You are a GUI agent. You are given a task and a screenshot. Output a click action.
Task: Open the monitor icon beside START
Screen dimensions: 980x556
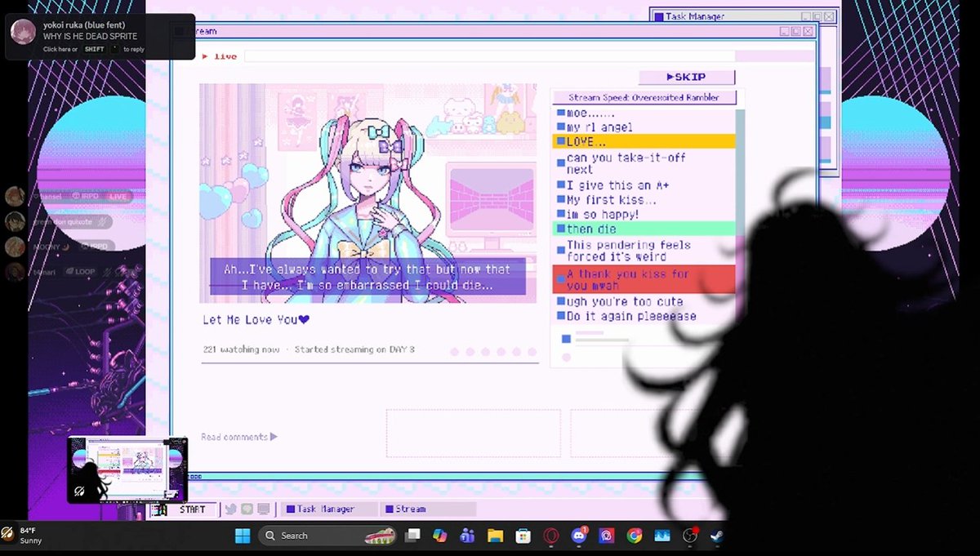point(263,509)
